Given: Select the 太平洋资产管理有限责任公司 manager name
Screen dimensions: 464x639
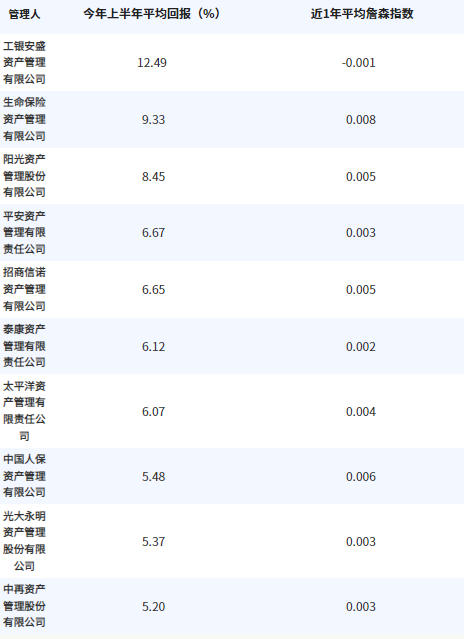Looking at the screenshot, I should coord(24,411).
